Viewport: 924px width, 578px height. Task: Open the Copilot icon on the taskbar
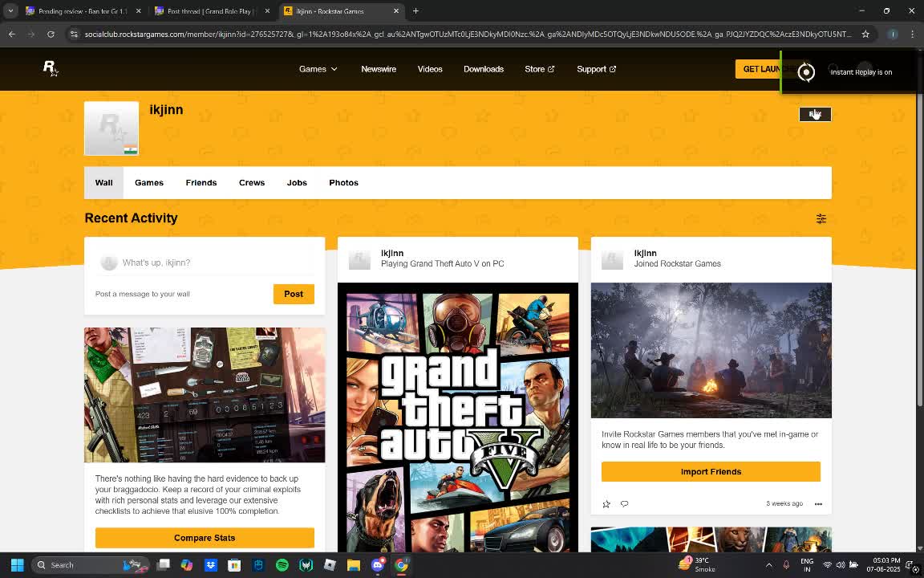point(187,565)
